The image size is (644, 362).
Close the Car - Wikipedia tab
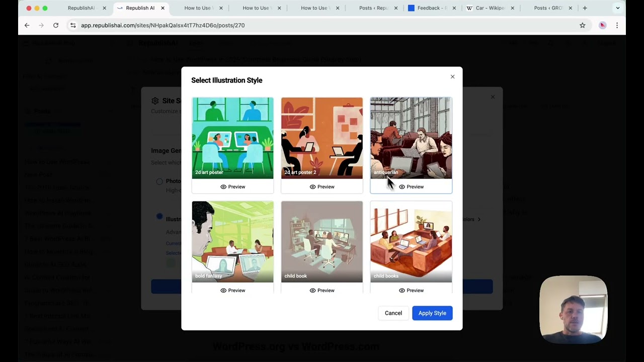(x=512, y=8)
